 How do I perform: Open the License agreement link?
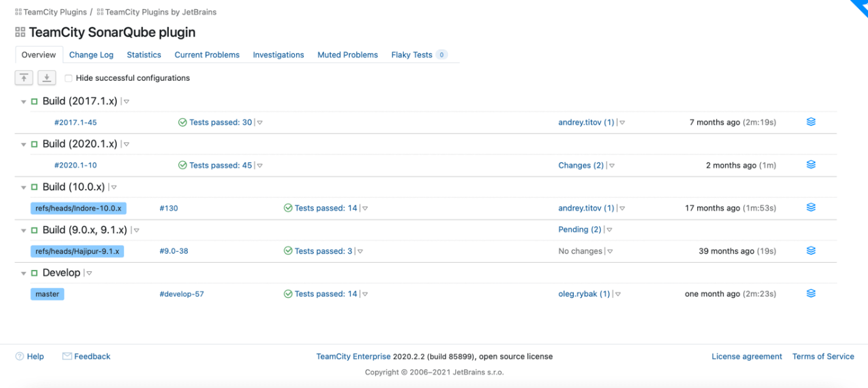click(x=747, y=357)
